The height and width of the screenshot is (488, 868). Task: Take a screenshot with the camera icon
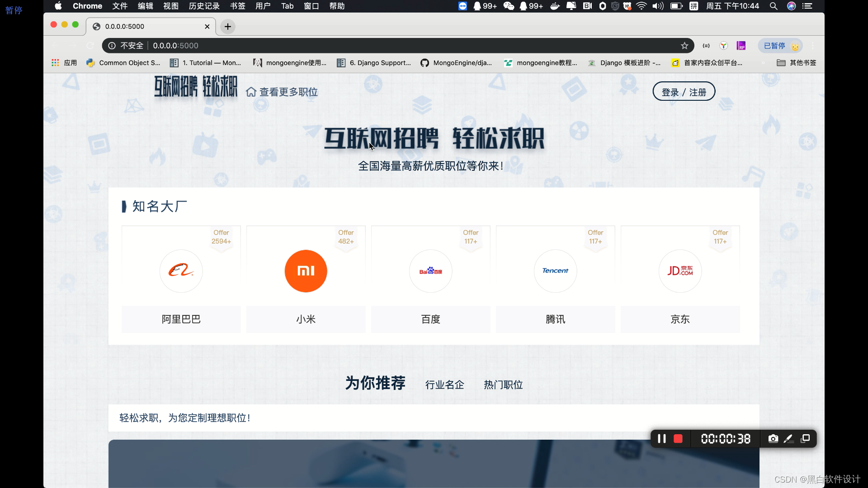773,439
